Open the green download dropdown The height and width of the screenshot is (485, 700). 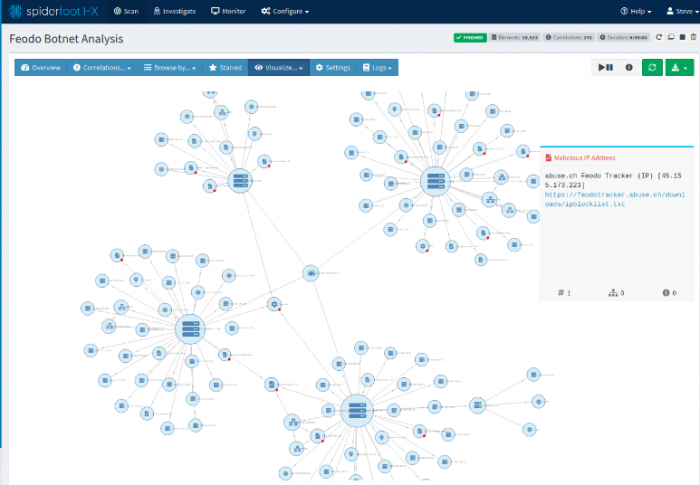pyautogui.click(x=679, y=67)
